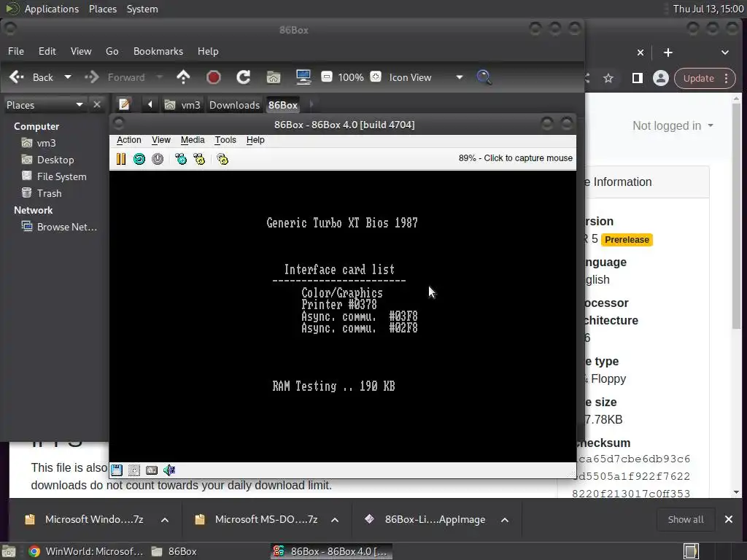Open Trash in sidebar
747x560 pixels.
tap(42, 193)
